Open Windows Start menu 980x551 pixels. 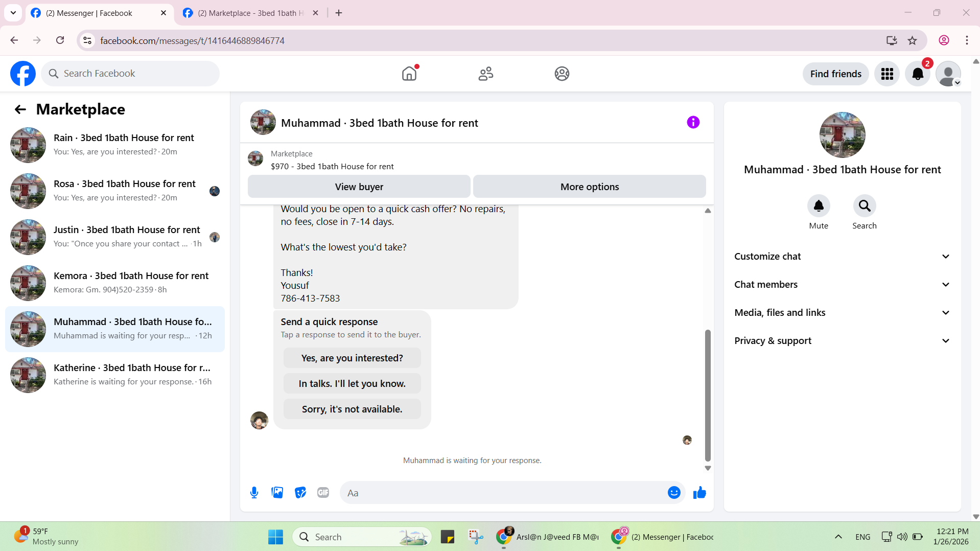click(275, 537)
